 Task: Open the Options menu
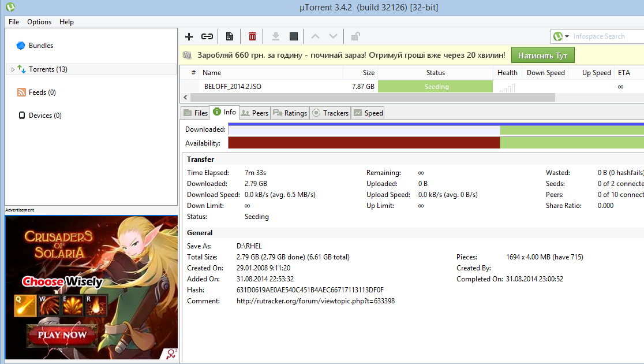point(39,21)
